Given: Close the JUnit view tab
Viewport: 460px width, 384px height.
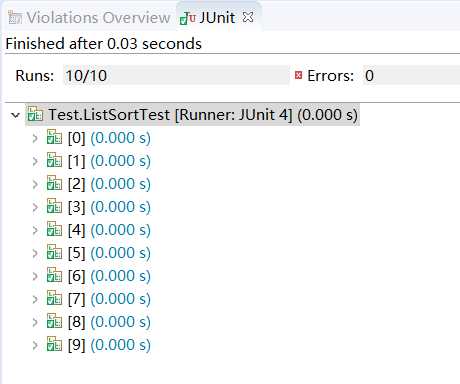Looking at the screenshot, I should [248, 17].
